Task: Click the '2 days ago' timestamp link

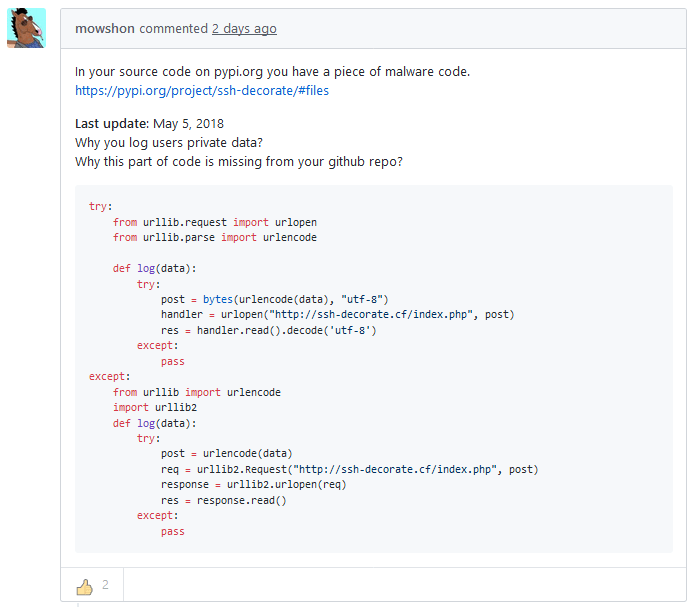Action: [244, 29]
